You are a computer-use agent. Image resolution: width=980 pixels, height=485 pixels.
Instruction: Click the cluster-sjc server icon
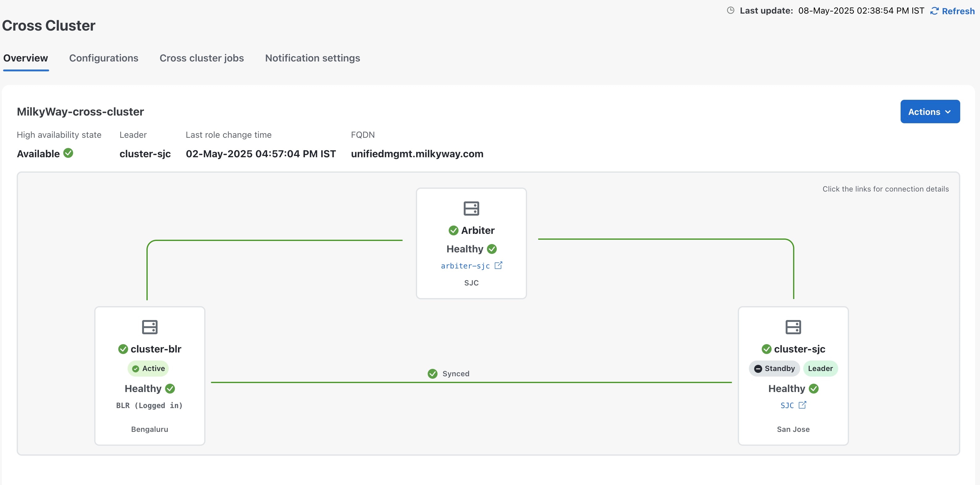tap(793, 327)
